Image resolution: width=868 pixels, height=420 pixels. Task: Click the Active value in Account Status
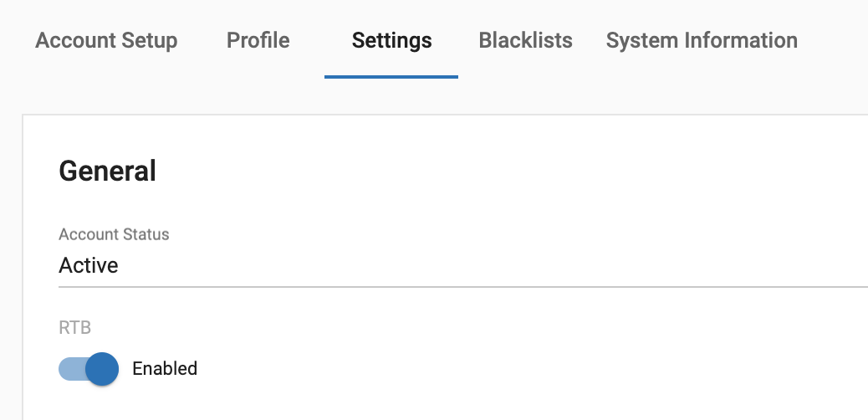coord(89,266)
